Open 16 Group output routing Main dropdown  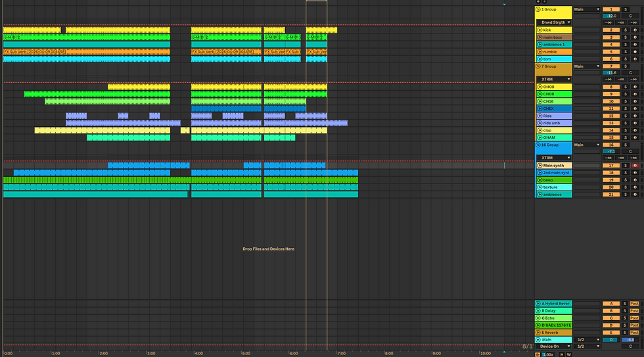pyautogui.click(x=587, y=145)
